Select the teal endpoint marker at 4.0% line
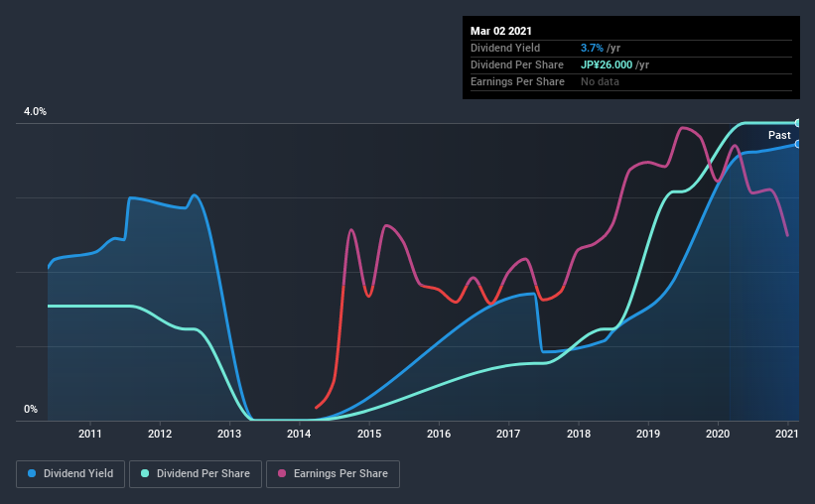This screenshot has height=504, width=815. click(x=798, y=123)
